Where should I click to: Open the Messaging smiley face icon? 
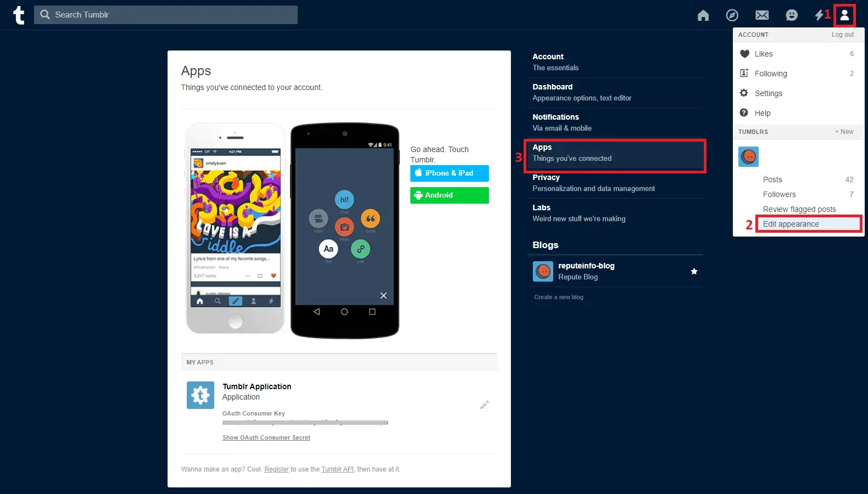pos(791,15)
